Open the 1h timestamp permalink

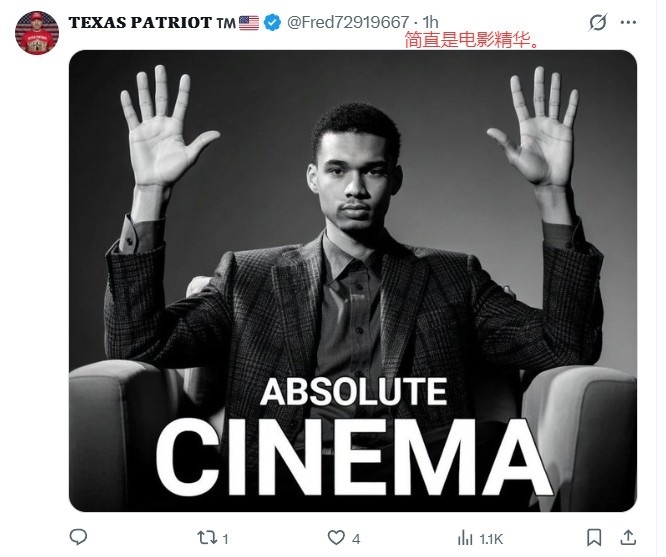[431, 22]
